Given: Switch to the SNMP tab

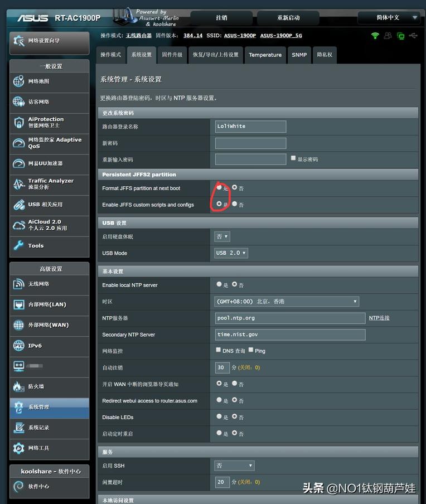Looking at the screenshot, I should coord(299,55).
